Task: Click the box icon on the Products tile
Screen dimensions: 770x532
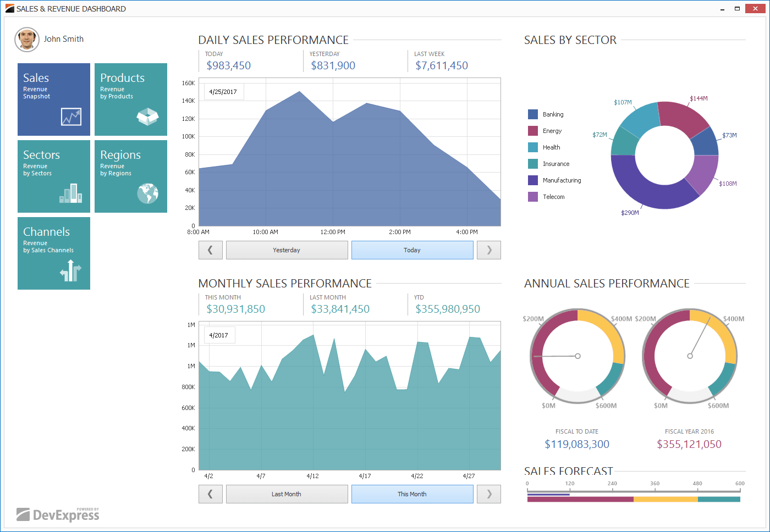Action: click(x=147, y=117)
